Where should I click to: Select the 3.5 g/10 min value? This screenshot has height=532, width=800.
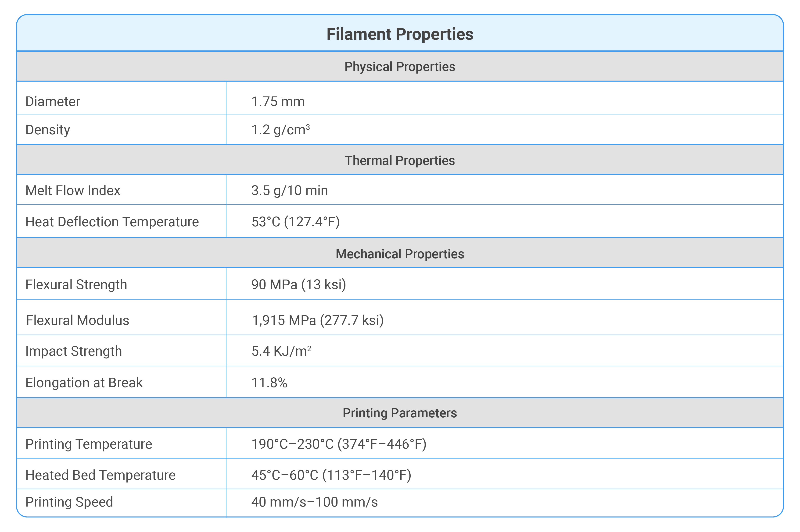coord(290,190)
